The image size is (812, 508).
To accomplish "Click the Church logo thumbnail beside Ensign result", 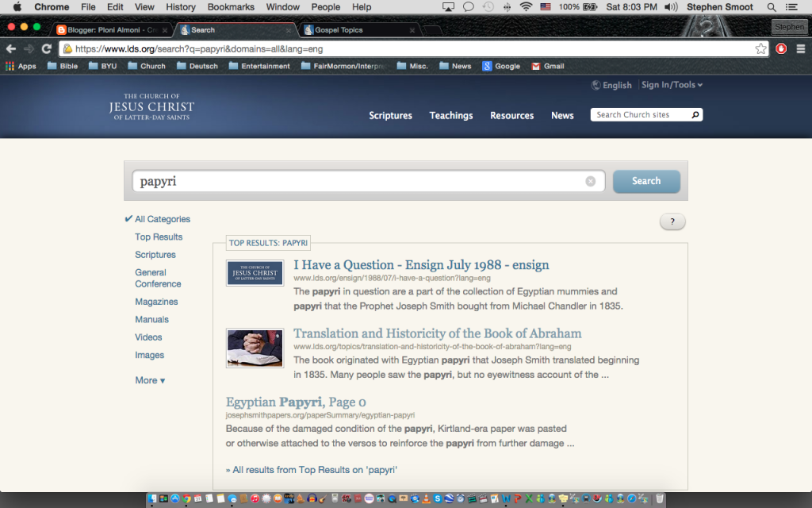I will 255,273.
